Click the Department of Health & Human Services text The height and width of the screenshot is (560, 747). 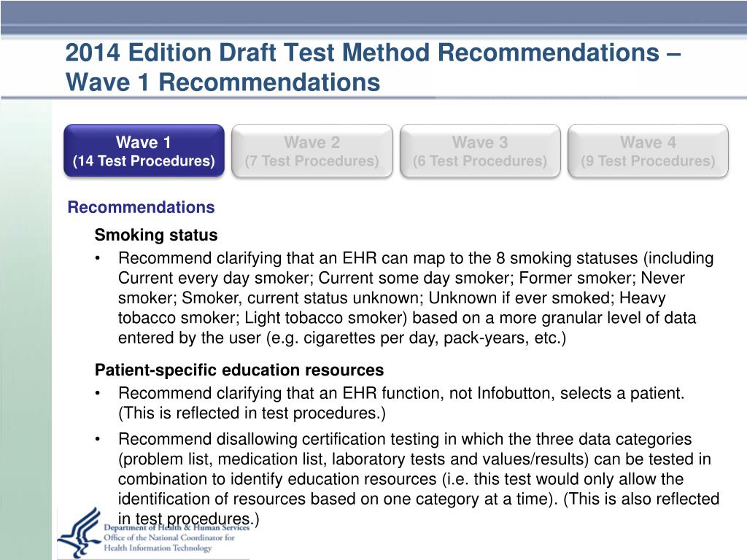click(x=177, y=528)
